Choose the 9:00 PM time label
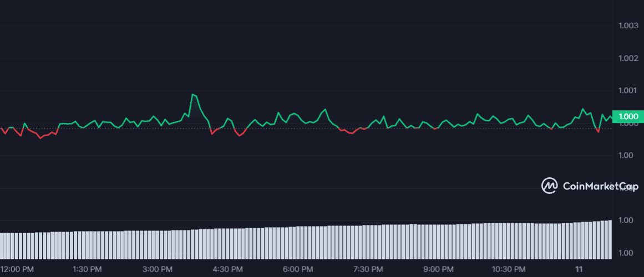This screenshot has height=277, width=644. [x=438, y=269]
